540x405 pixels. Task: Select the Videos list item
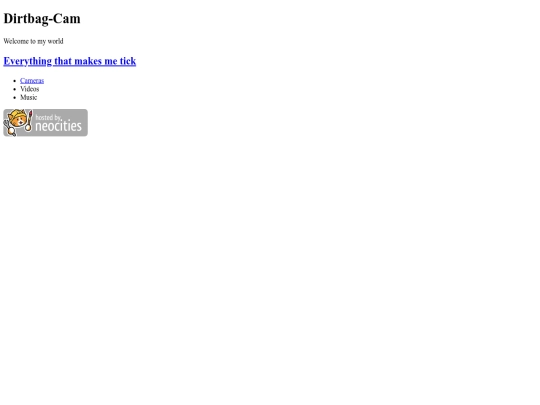coord(30,89)
